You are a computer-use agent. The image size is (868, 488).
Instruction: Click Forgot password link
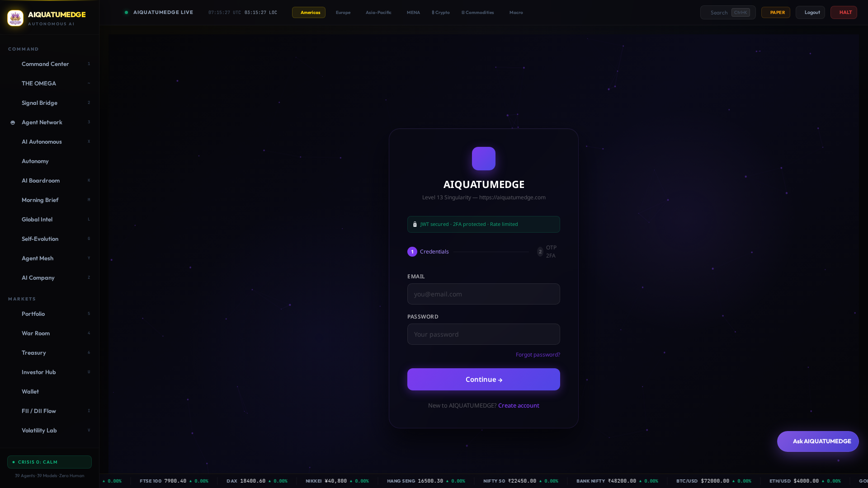coord(538,355)
